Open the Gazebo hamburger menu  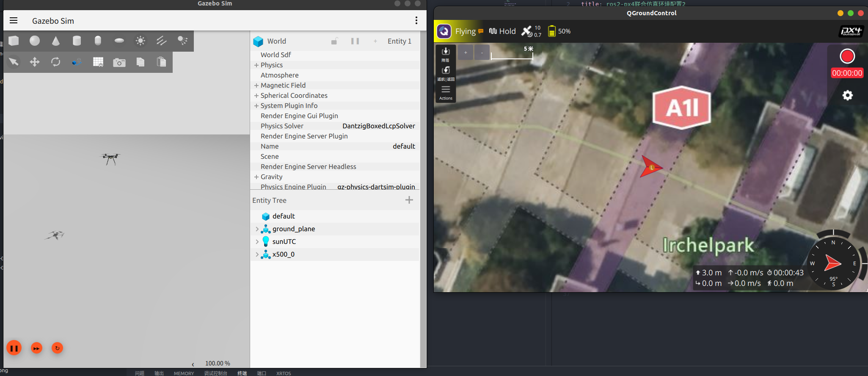tap(14, 21)
